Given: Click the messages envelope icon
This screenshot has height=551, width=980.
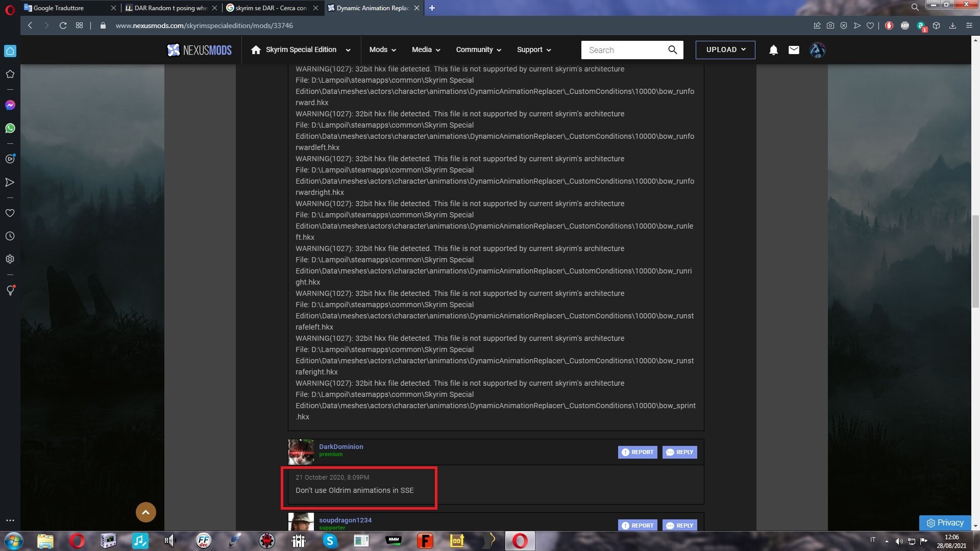Looking at the screenshot, I should point(793,50).
